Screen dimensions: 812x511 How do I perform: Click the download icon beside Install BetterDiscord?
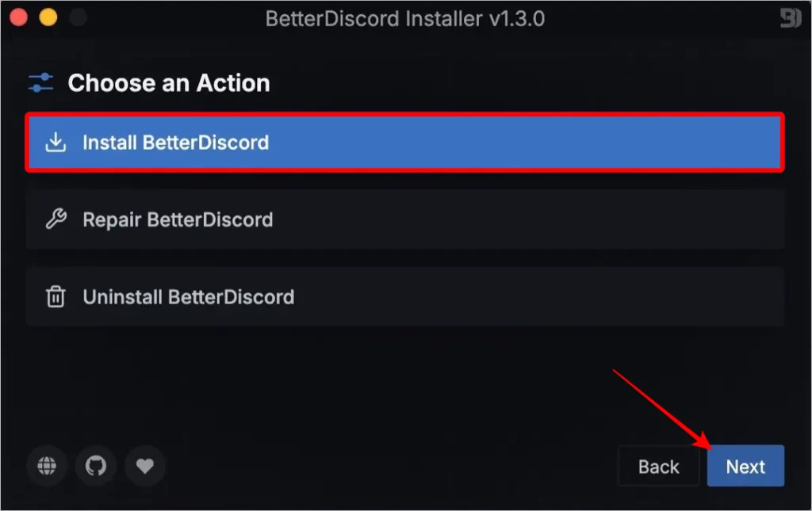pos(56,143)
